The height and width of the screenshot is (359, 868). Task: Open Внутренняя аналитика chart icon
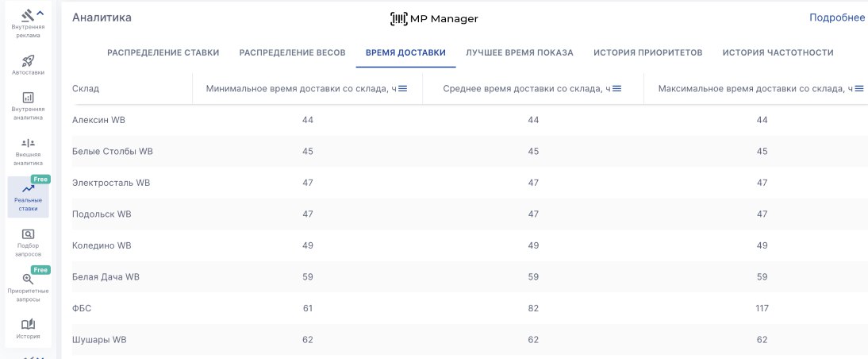click(x=28, y=98)
